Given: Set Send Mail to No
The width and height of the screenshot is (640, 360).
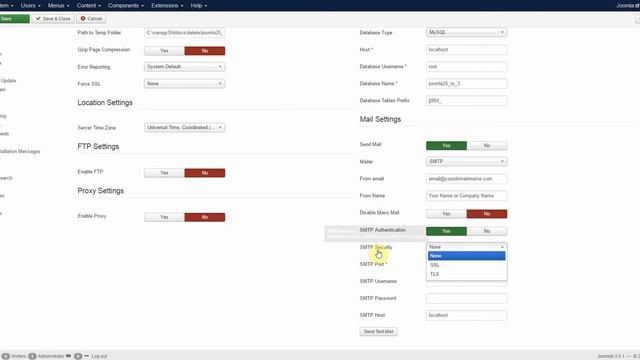Looking at the screenshot, I should click(487, 146).
